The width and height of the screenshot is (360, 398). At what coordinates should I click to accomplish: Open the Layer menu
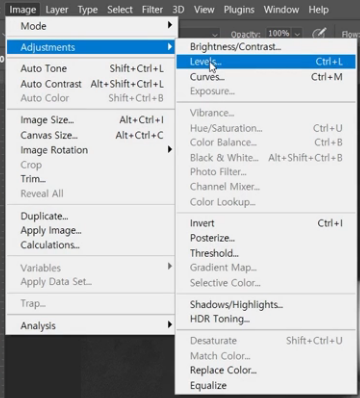pos(57,10)
